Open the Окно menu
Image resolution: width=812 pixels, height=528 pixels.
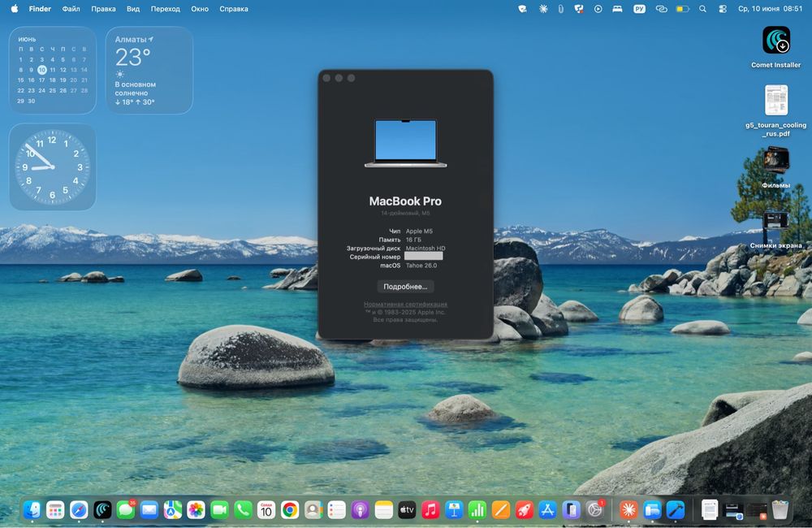(200, 9)
